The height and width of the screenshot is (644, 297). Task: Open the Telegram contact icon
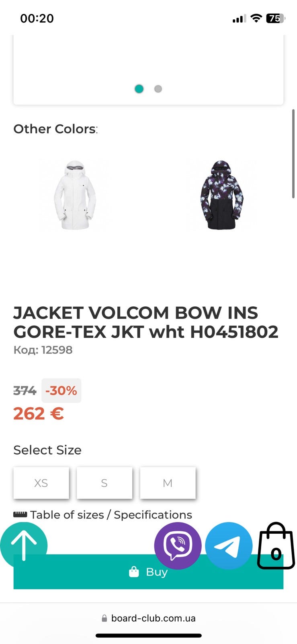(229, 546)
